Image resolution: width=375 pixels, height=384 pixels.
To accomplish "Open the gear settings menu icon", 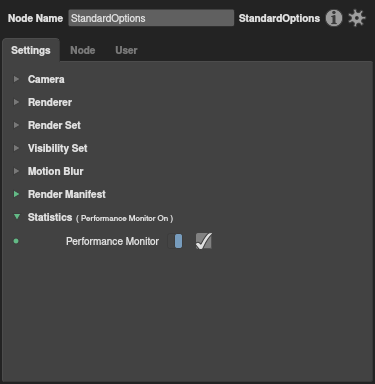I will pyautogui.click(x=357, y=18).
